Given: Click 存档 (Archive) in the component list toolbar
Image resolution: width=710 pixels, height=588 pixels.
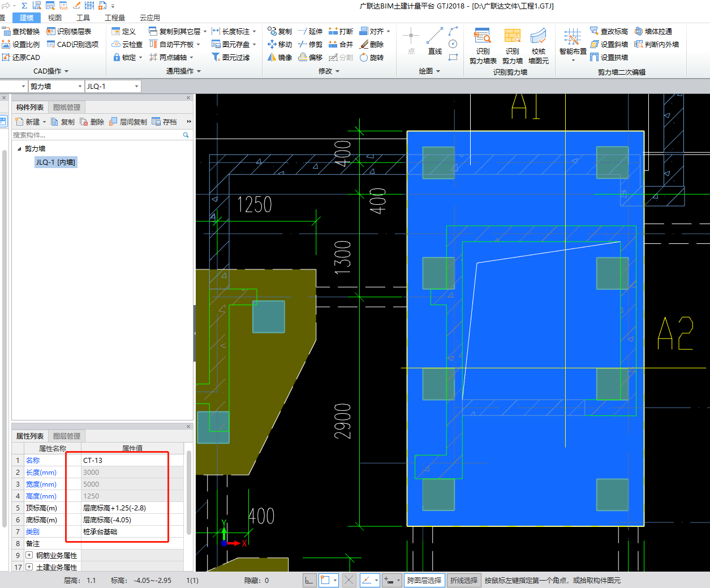Looking at the screenshot, I should [164, 122].
